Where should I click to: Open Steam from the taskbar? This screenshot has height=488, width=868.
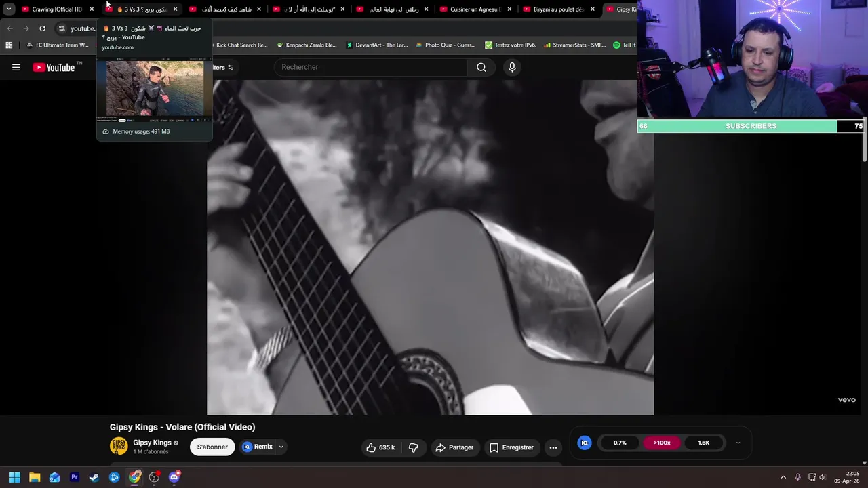pos(94,477)
